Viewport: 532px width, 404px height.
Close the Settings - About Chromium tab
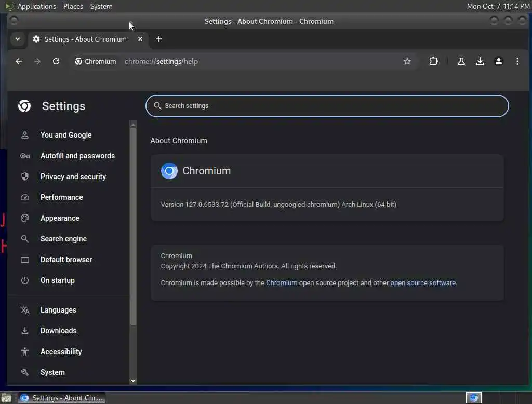[x=140, y=39]
